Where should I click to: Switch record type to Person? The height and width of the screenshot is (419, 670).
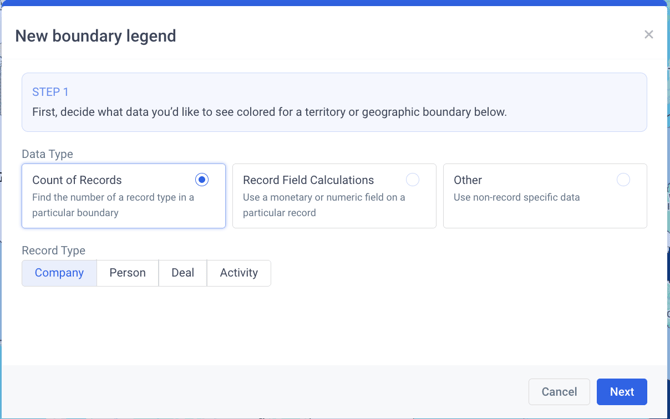tap(127, 273)
